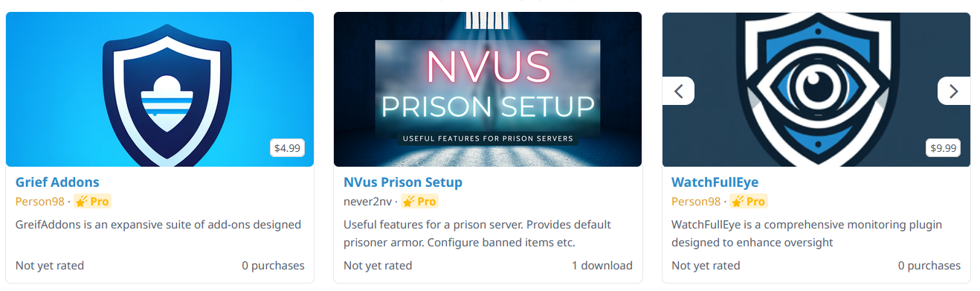Open the Grief Addons shield thumbnail

pos(160,89)
